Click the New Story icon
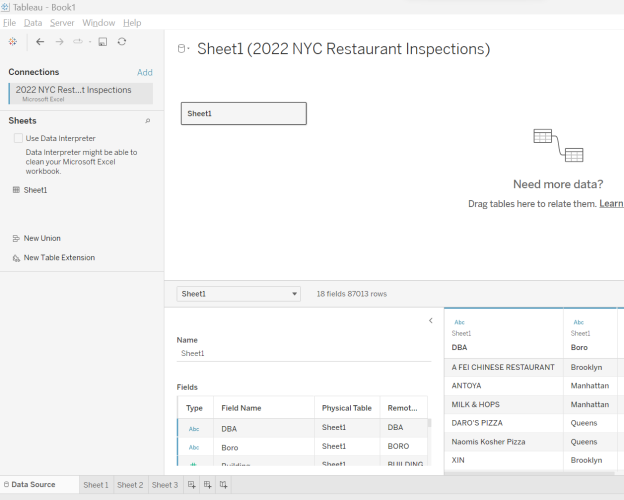The width and height of the screenshot is (624, 500). (223, 484)
